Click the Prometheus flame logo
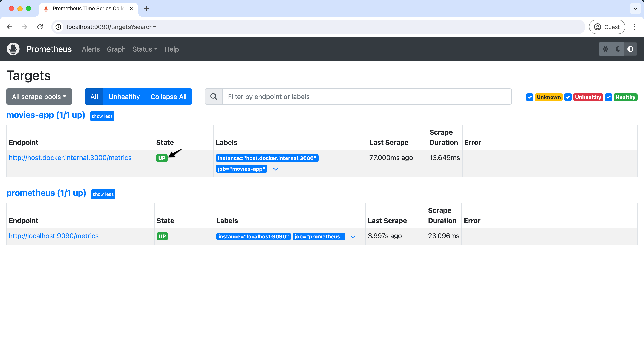 point(13,49)
